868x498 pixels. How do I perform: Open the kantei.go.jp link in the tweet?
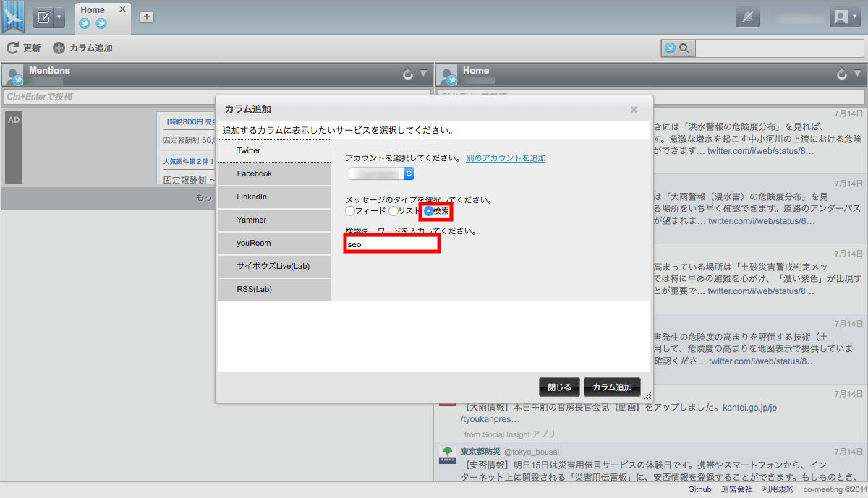[x=750, y=408]
